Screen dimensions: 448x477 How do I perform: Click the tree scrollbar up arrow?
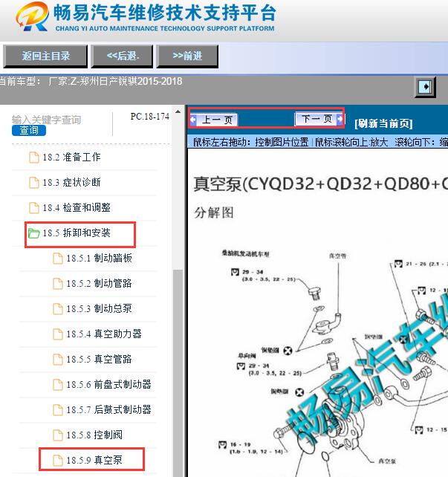click(178, 111)
